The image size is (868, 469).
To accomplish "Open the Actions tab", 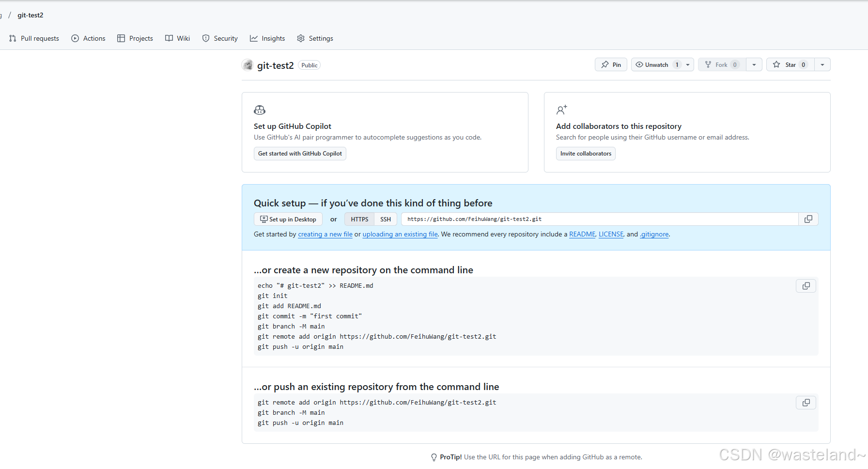I will click(88, 38).
